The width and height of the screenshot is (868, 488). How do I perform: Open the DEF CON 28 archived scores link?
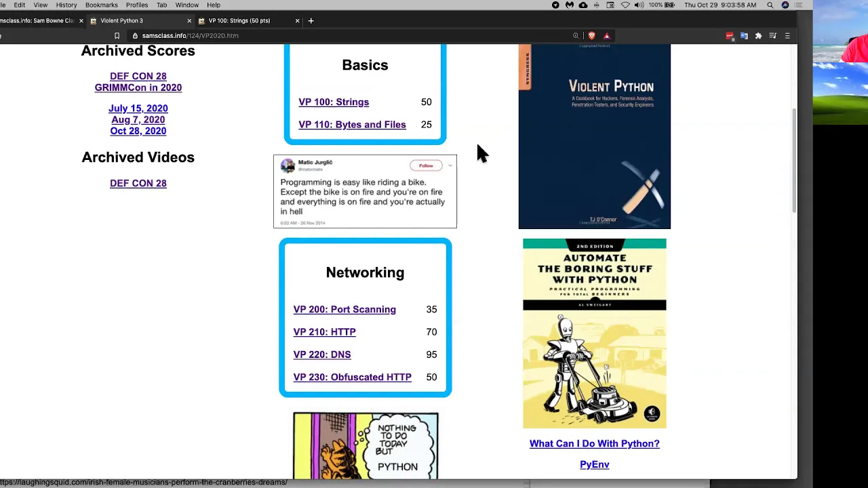(138, 76)
